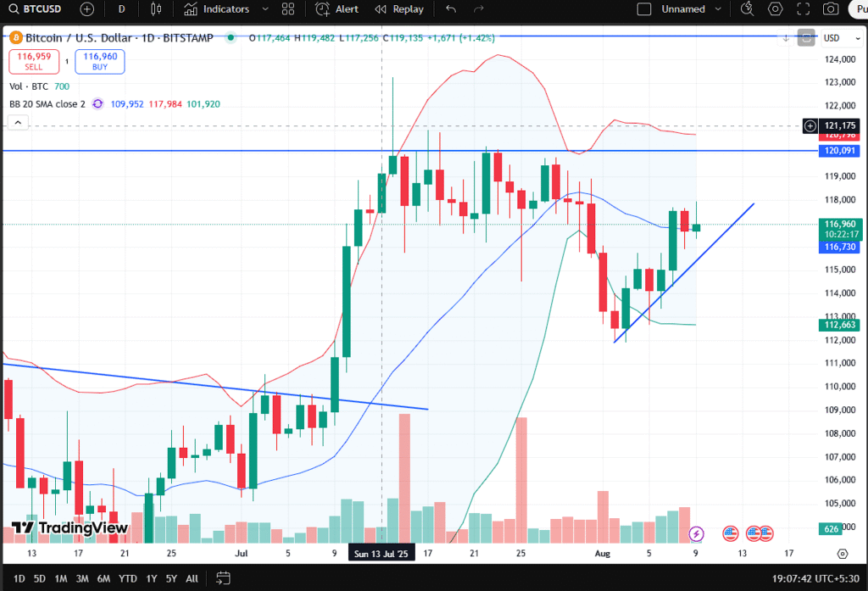The width and height of the screenshot is (868, 591).
Task: Select the 3M date range
Action: tap(82, 579)
